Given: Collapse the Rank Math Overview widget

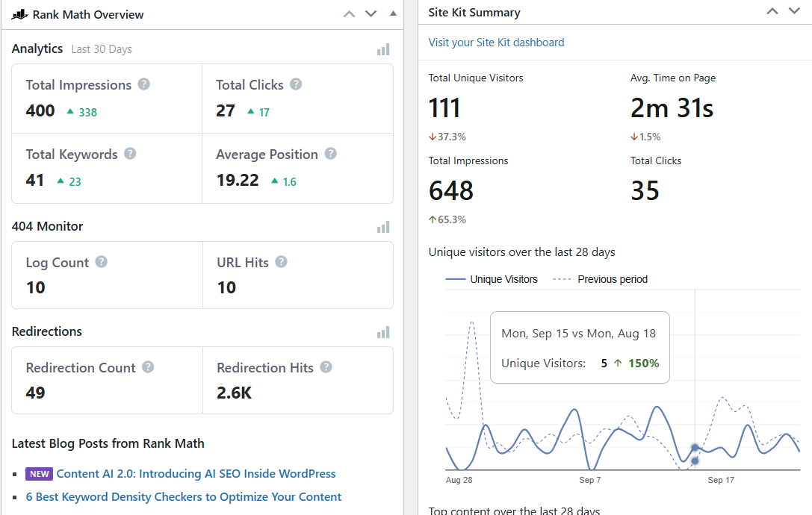Looking at the screenshot, I should [392, 13].
